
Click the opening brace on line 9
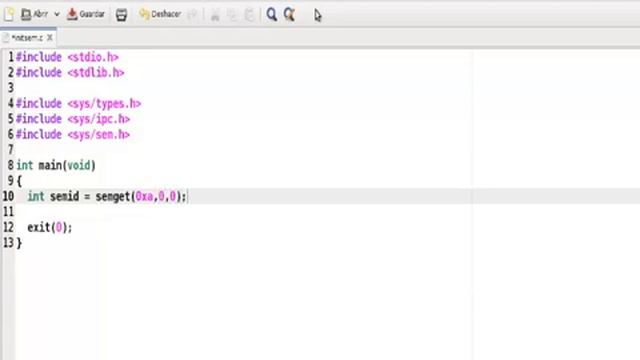tap(19, 181)
